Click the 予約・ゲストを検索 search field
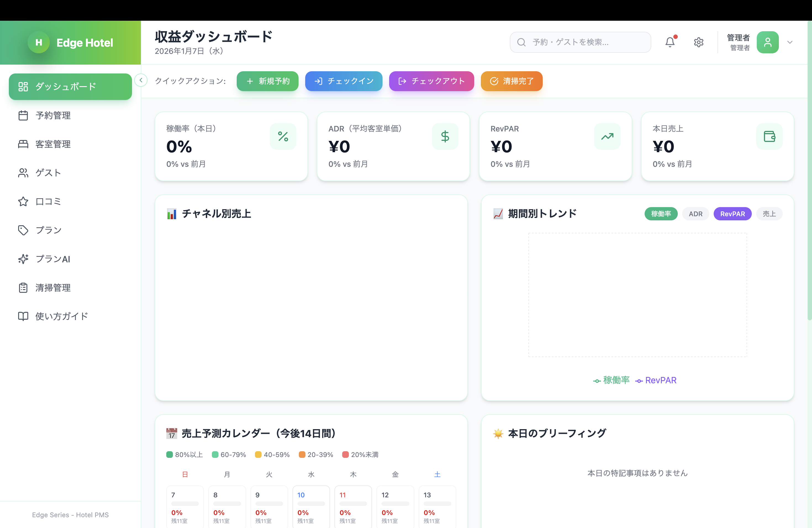 click(x=580, y=42)
